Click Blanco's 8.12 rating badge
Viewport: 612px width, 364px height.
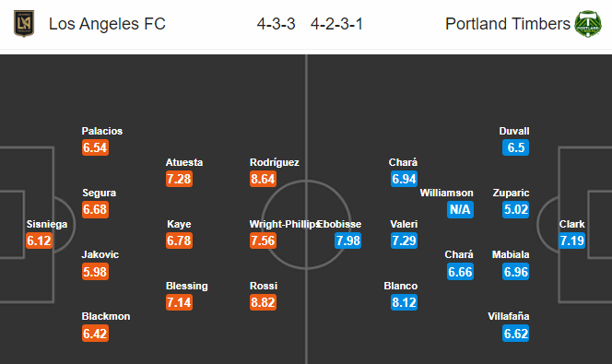[x=404, y=302]
